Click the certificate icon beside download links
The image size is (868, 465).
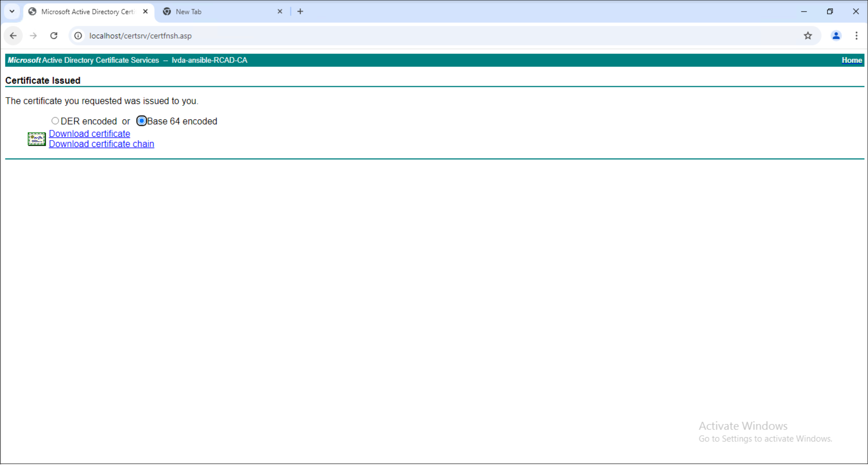click(x=37, y=139)
